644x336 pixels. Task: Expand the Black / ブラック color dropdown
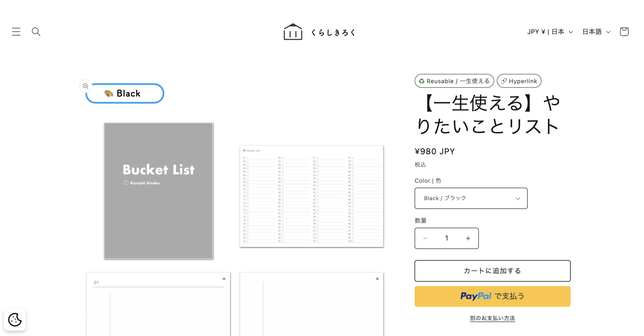pos(471,198)
